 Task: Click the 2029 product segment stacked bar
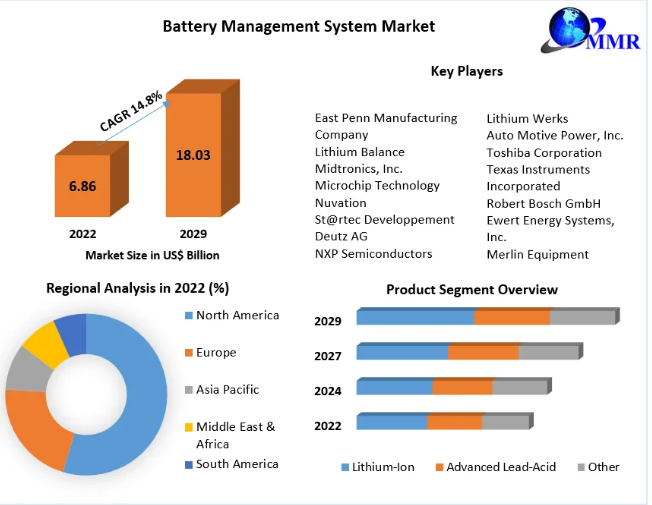(485, 318)
